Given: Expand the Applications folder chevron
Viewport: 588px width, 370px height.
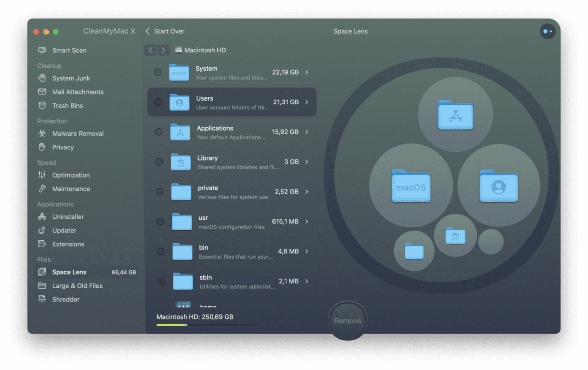Looking at the screenshot, I should click(307, 132).
